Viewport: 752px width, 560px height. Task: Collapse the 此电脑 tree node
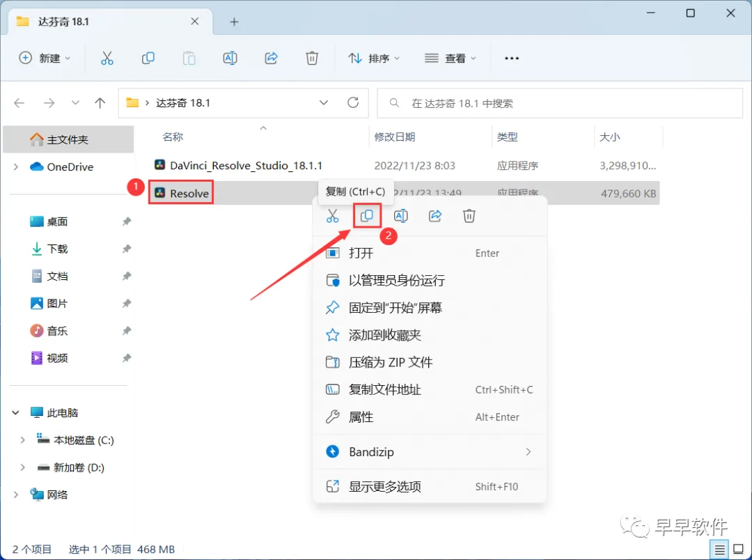pyautogui.click(x=16, y=412)
